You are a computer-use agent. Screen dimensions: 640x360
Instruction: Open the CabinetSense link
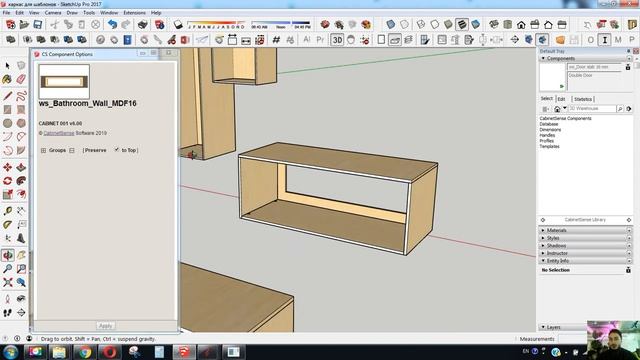coord(59,133)
